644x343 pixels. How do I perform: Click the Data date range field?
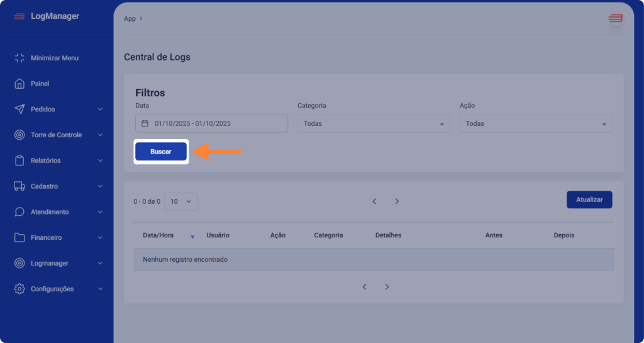click(211, 124)
